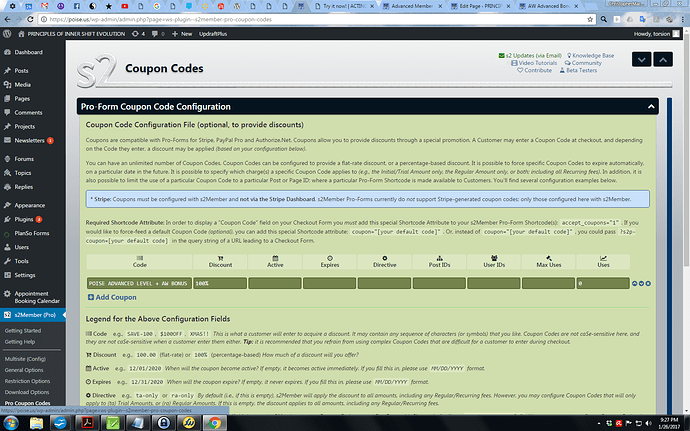Expand all panels with the down-chevron button
The width and height of the screenshot is (690, 431).
[x=642, y=59]
